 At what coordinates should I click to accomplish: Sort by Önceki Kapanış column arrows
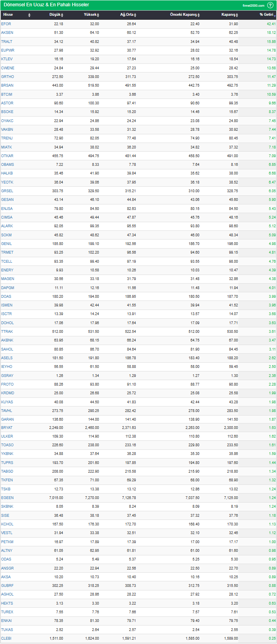point(198,15)
